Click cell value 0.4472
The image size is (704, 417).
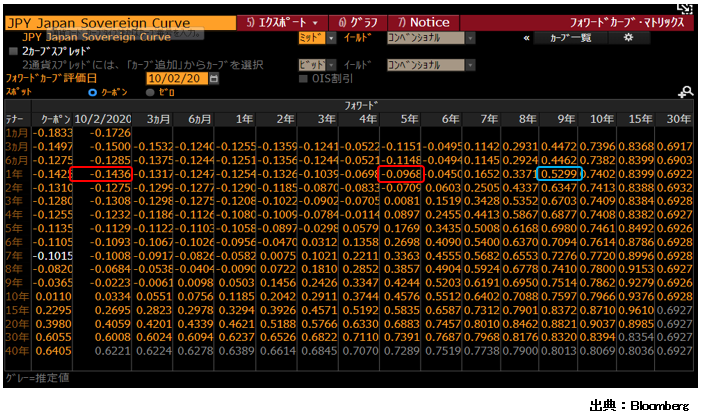(559, 146)
